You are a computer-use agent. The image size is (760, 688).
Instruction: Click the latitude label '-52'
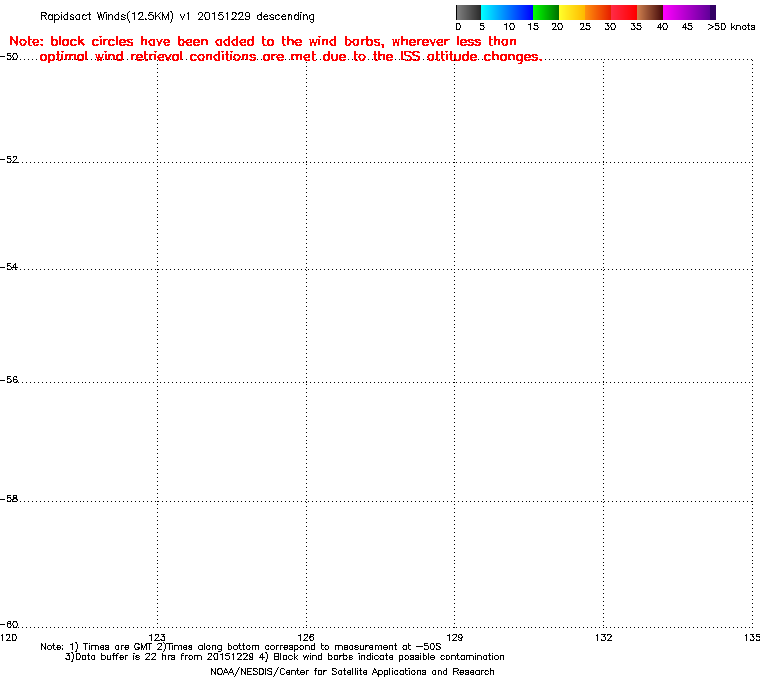[x=9, y=160]
